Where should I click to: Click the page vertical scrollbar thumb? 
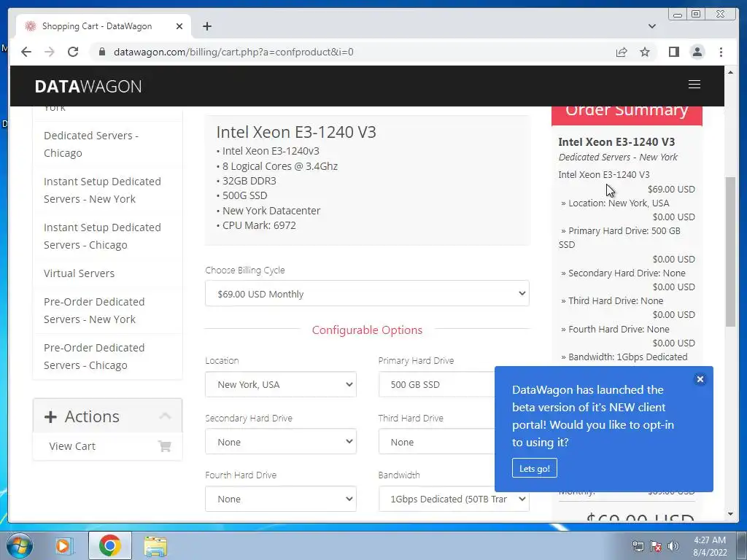click(x=730, y=252)
